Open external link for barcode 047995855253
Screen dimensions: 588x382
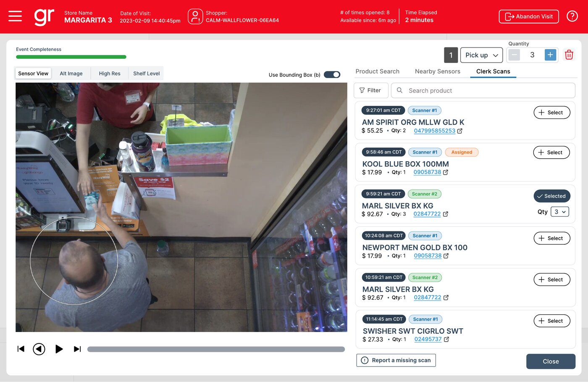460,131
